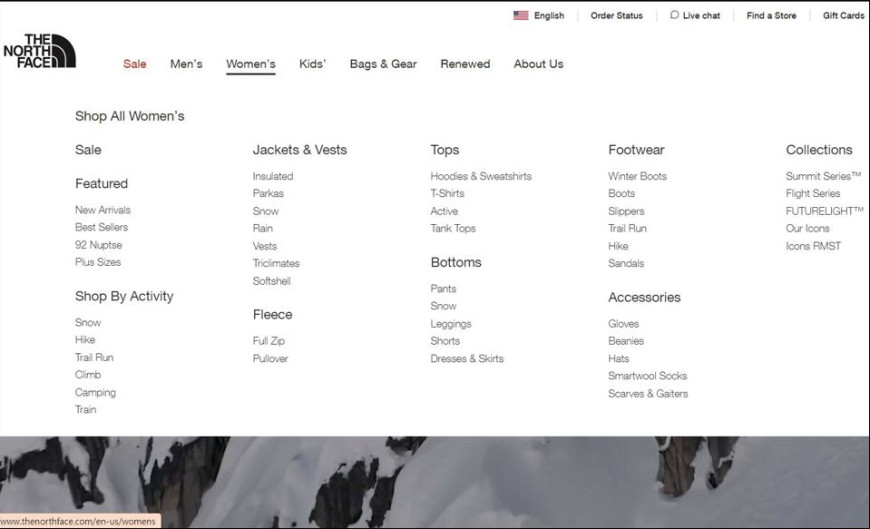Screen dimensions: 870x529
Task: Select Snow under Shop By Activity
Action: pos(88,323)
